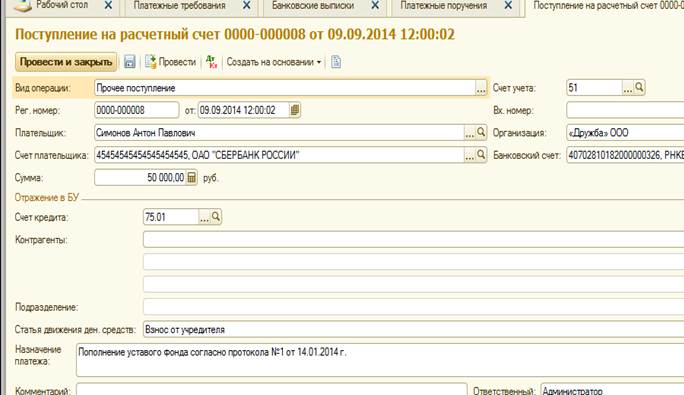Click the Провести toolbar button
Screen dimensions: 684x395
click(x=171, y=62)
